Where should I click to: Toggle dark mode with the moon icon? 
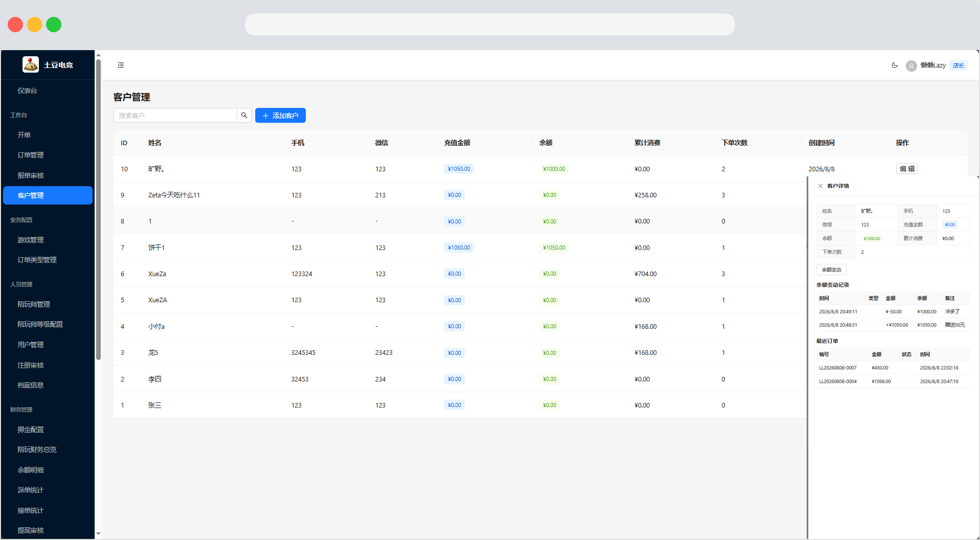895,65
